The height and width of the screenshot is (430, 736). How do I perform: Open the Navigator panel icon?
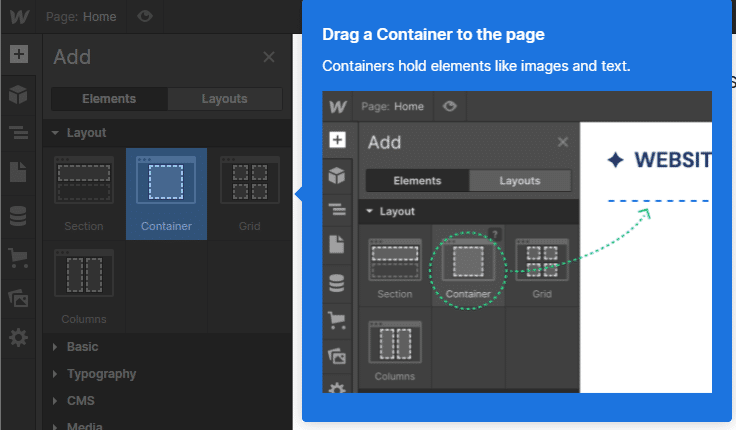pos(18,133)
